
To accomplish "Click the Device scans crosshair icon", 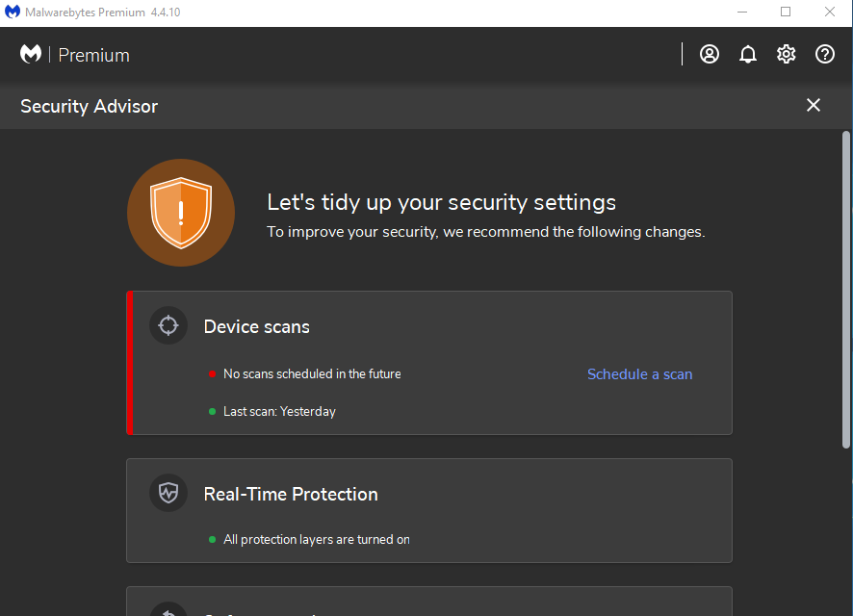I will click(x=168, y=325).
